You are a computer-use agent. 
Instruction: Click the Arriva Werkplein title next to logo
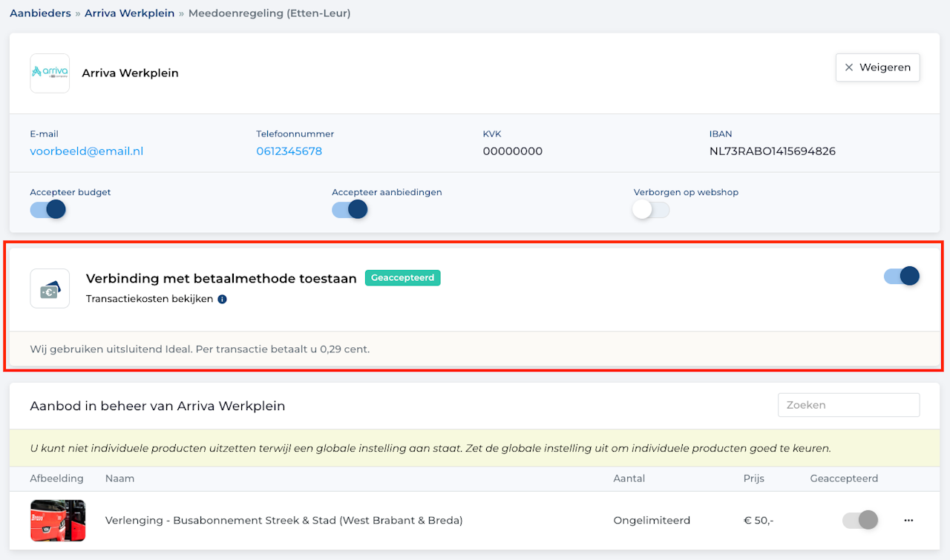131,73
